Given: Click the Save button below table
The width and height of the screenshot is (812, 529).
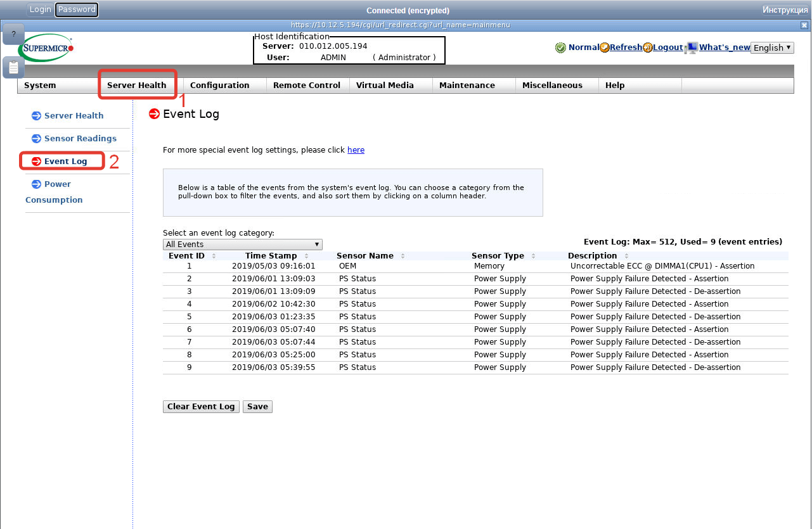Looking at the screenshot, I should 257,407.
